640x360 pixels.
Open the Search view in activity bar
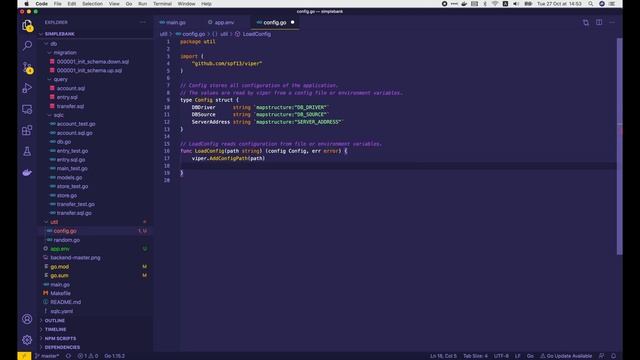coord(27,45)
